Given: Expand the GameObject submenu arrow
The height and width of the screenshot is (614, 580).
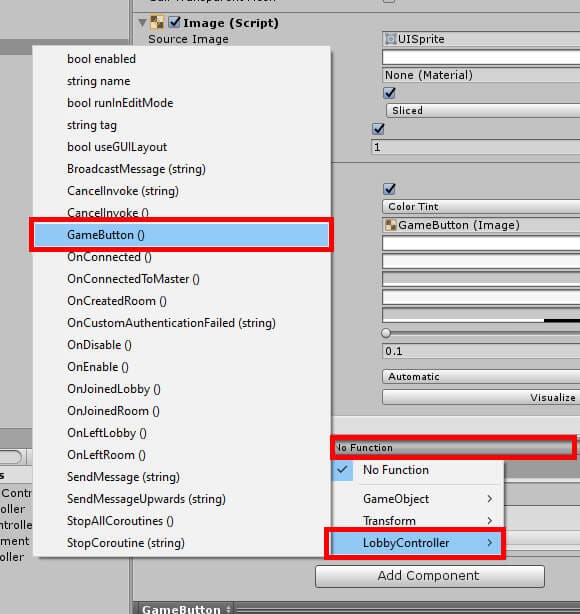Looking at the screenshot, I should point(490,499).
